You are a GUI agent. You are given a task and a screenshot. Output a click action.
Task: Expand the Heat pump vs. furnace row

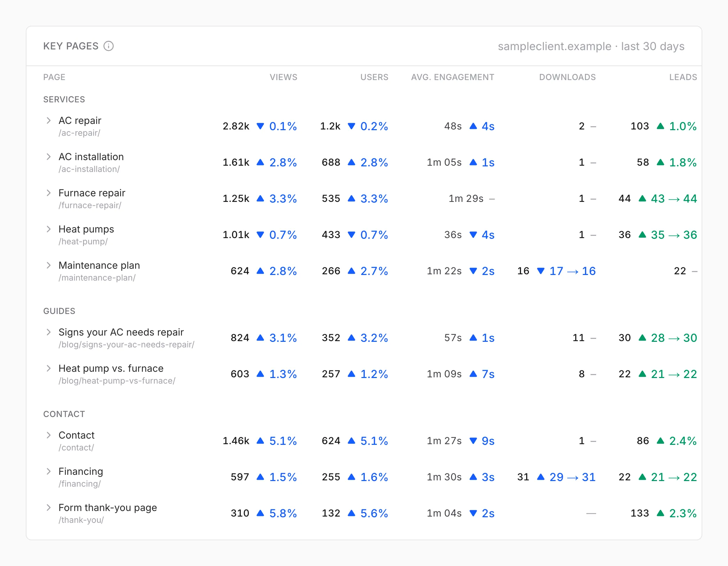point(49,368)
